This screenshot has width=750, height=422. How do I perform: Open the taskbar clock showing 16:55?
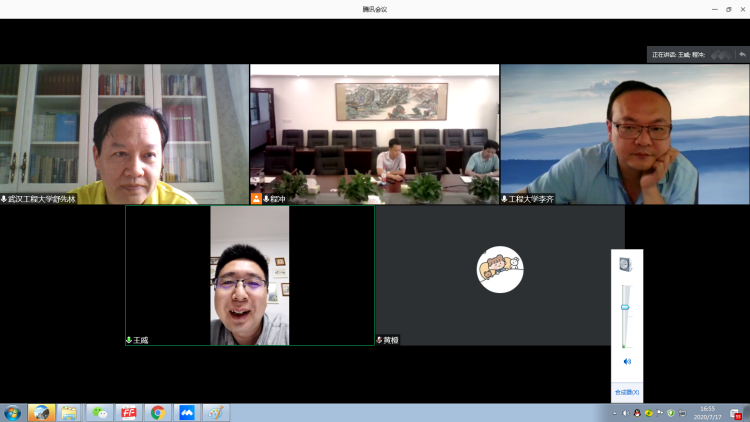pos(708,412)
